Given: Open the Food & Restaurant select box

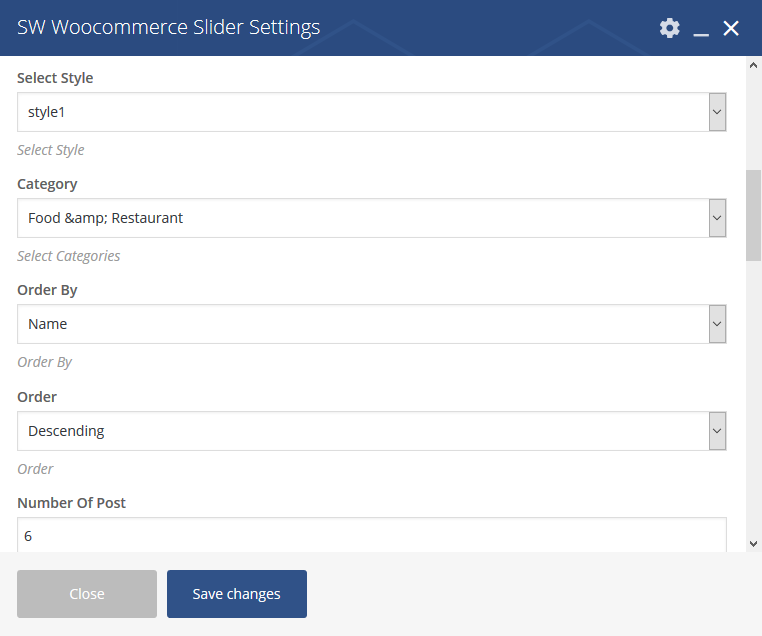Looking at the screenshot, I should pyautogui.click(x=372, y=218).
